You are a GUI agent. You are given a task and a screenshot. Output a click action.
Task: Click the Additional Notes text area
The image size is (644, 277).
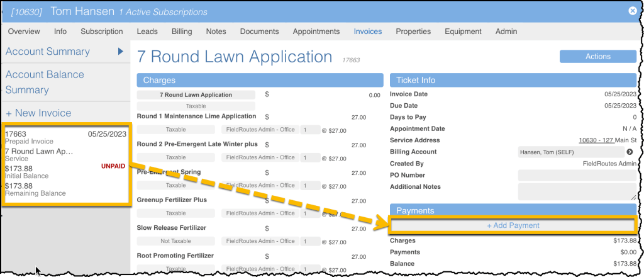coord(577,191)
